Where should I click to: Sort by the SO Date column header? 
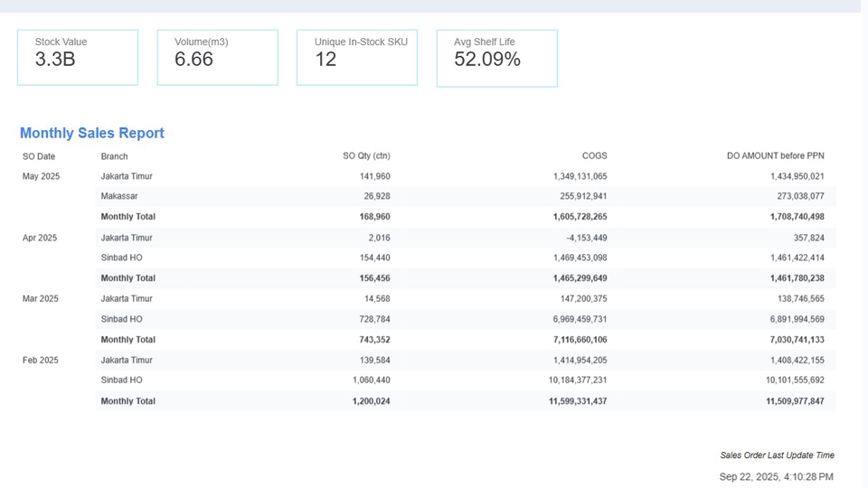tap(39, 156)
